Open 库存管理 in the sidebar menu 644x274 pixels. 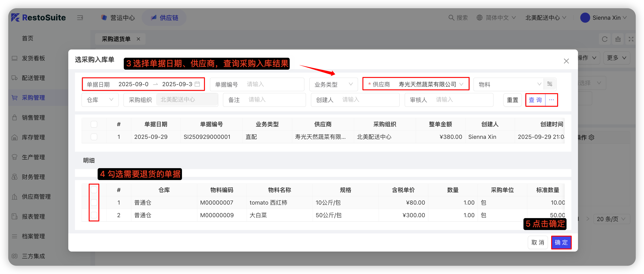tap(33, 137)
